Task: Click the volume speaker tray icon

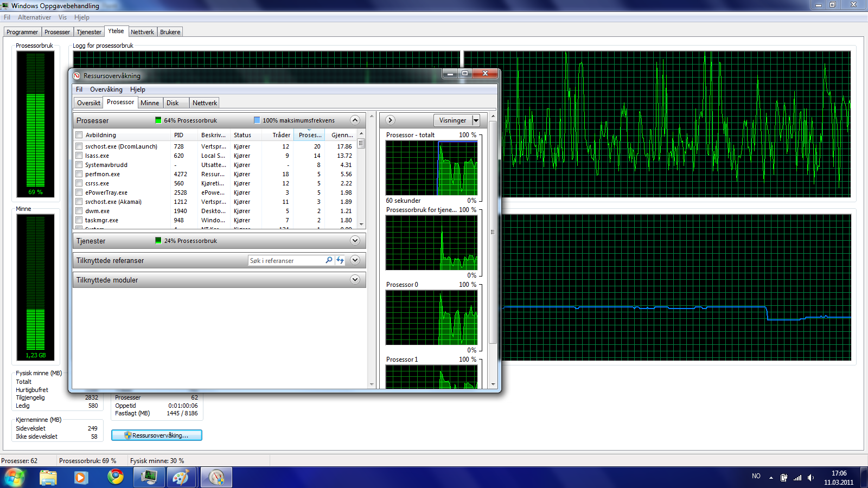Action: (810, 478)
